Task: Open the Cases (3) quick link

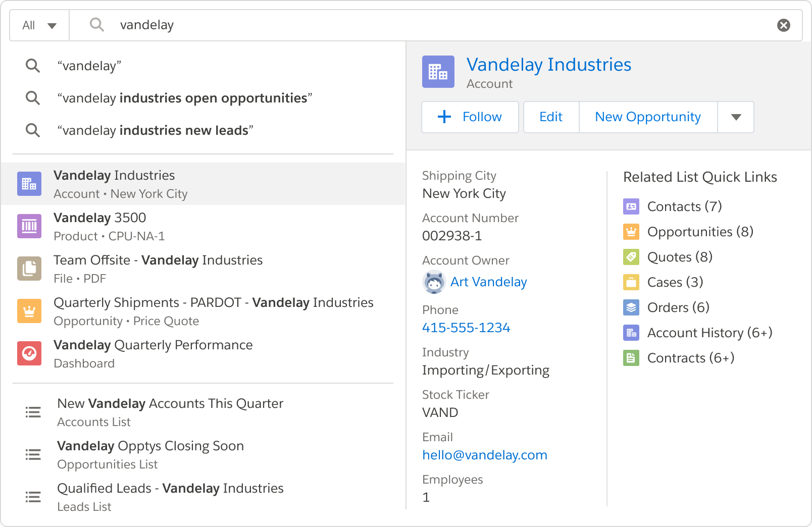Action: point(675,282)
